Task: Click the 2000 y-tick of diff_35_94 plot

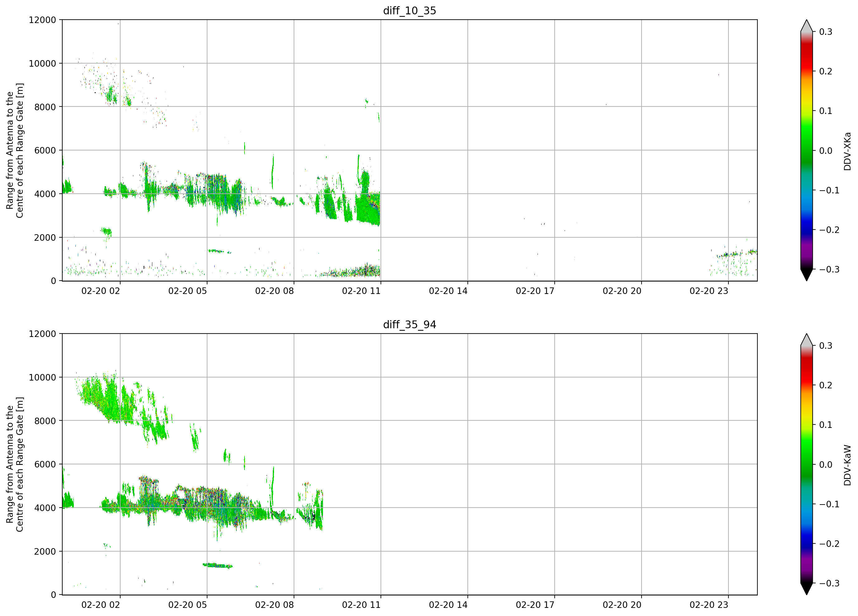Action: [x=45, y=552]
